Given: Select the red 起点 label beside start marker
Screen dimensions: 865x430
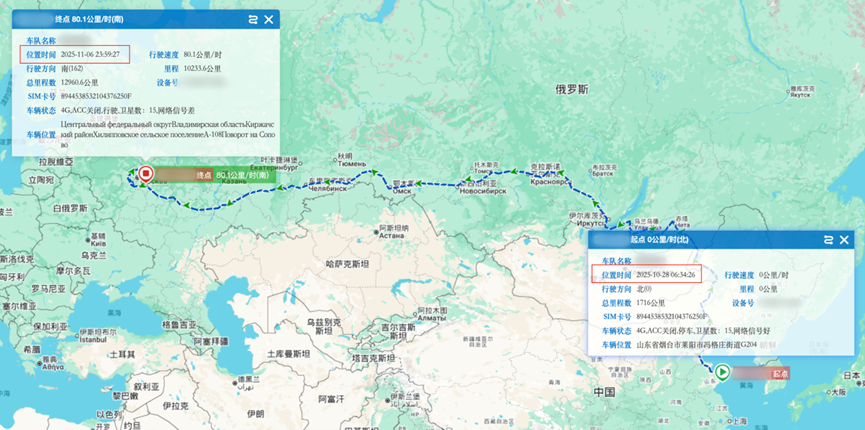Looking at the screenshot, I should coord(776,373).
